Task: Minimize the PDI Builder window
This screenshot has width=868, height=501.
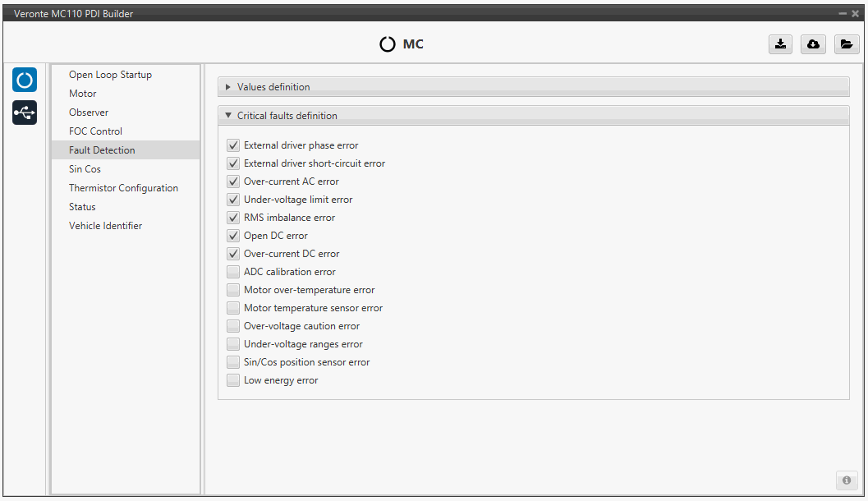Action: tap(843, 14)
